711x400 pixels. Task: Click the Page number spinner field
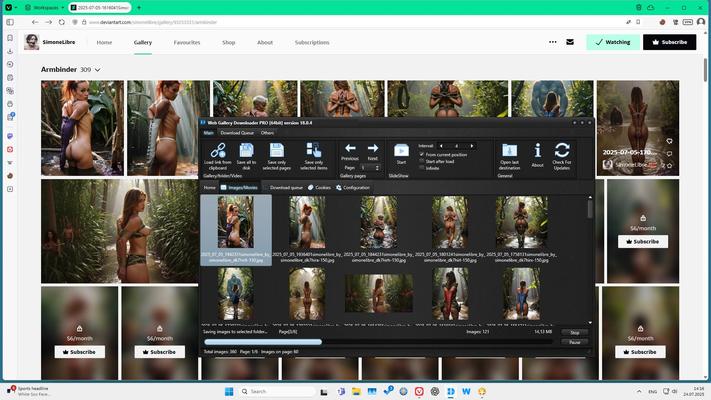point(370,168)
